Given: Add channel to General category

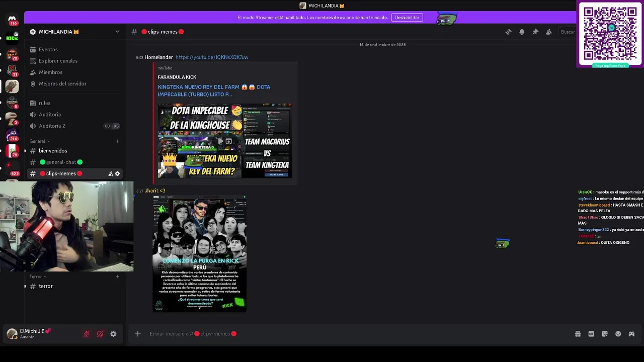Looking at the screenshot, I should tap(117, 141).
